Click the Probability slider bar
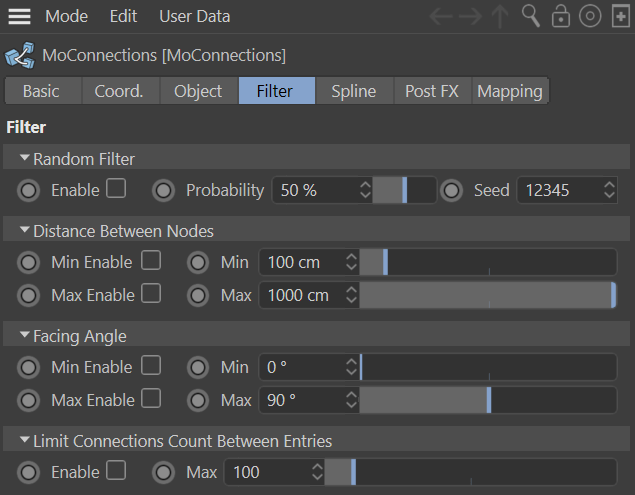The image size is (635, 495). pos(403,190)
